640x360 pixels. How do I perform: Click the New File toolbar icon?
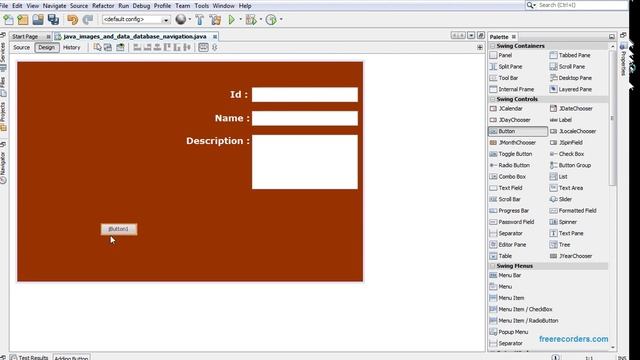8,19
